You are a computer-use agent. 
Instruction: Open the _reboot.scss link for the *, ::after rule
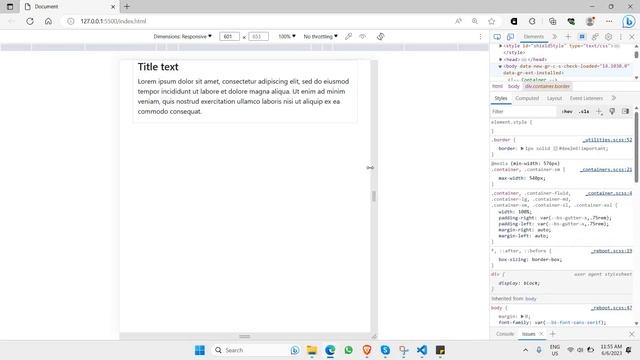(x=611, y=251)
